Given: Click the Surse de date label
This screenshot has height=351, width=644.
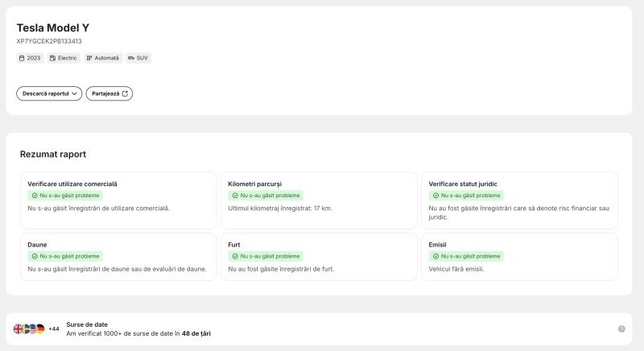Looking at the screenshot, I should point(87,324).
